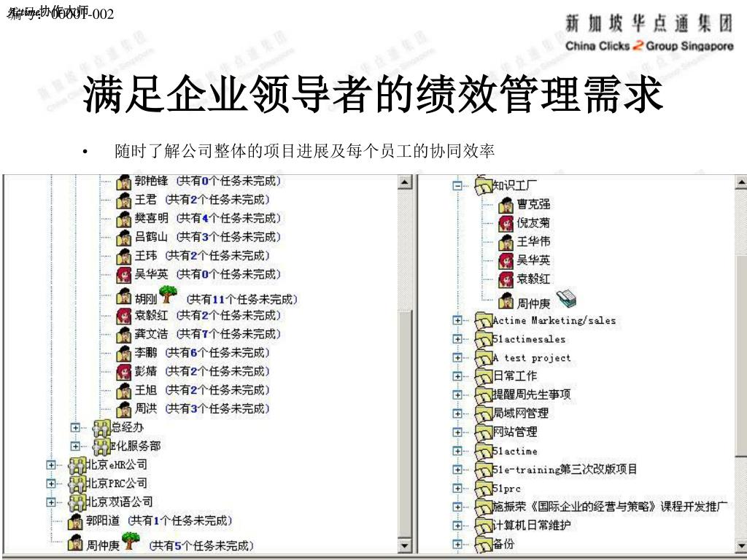Expand the 北京PRC公司 node
The width and height of the screenshot is (747, 560).
click(51, 483)
